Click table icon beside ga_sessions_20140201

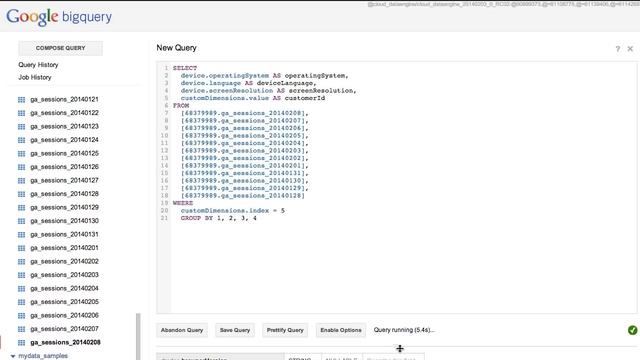22,248
